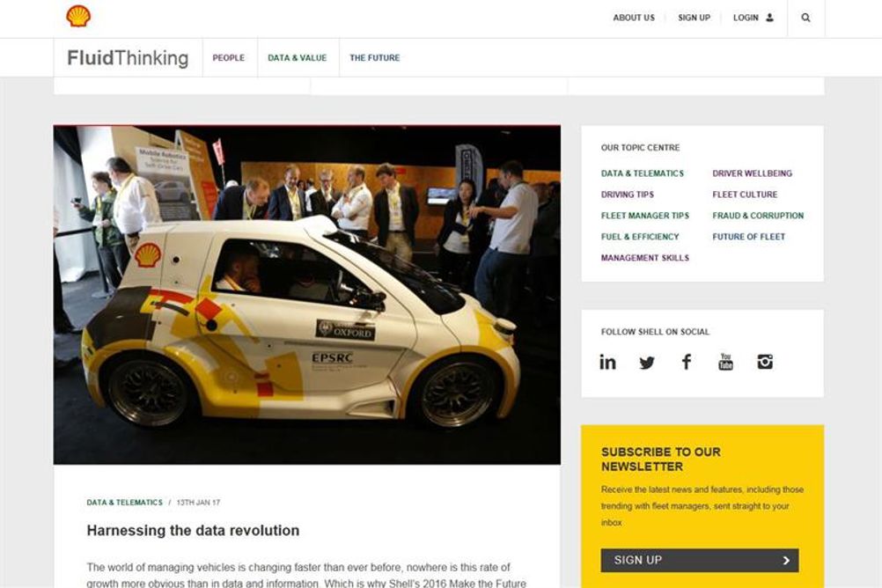This screenshot has height=588, width=882.
Task: Click the user profile icon beside Login
Action: (769, 18)
